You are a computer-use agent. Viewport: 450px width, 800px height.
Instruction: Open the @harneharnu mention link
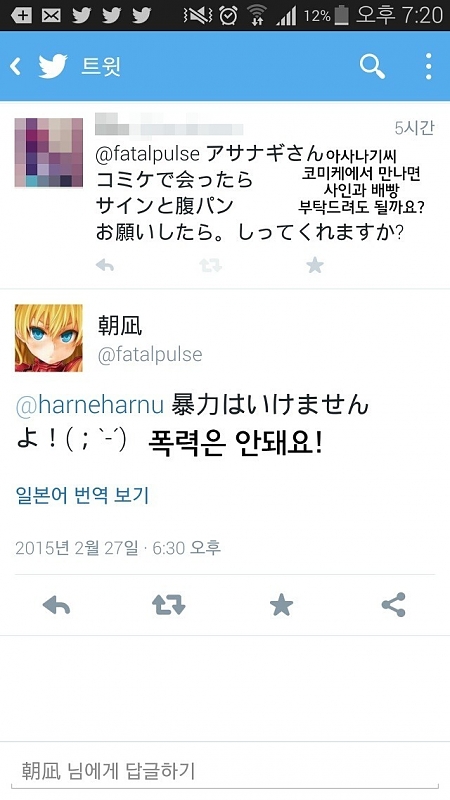pyautogui.click(x=90, y=405)
